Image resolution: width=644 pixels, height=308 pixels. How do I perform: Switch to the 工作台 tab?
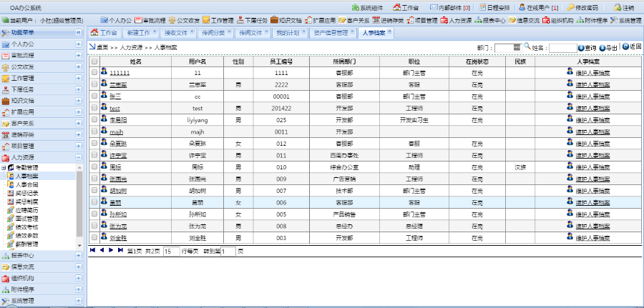(x=104, y=32)
